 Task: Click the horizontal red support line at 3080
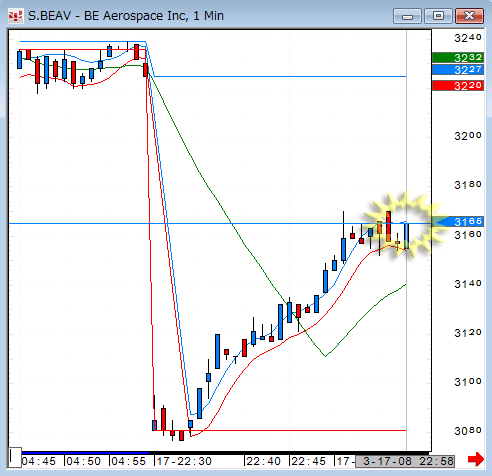pyautogui.click(x=300, y=430)
